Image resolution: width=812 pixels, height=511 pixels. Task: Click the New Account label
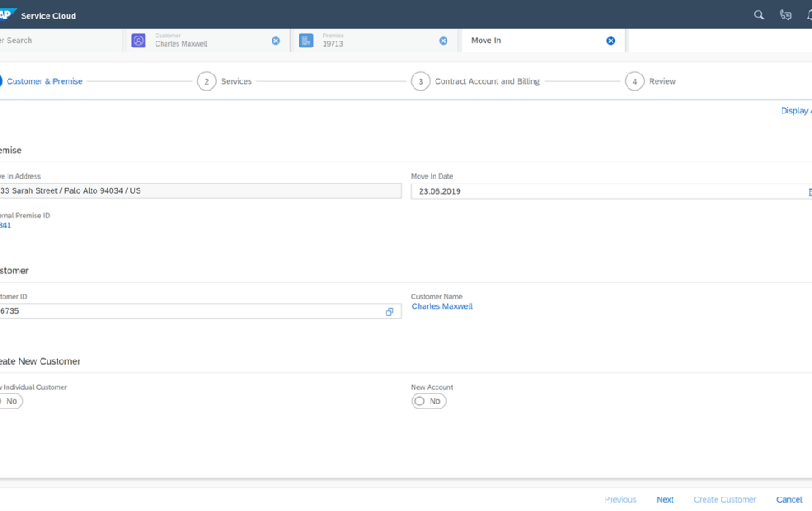pyautogui.click(x=432, y=387)
